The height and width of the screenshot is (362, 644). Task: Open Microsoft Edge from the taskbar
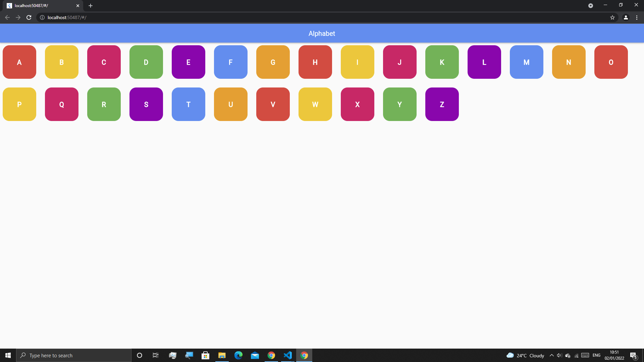pyautogui.click(x=239, y=355)
